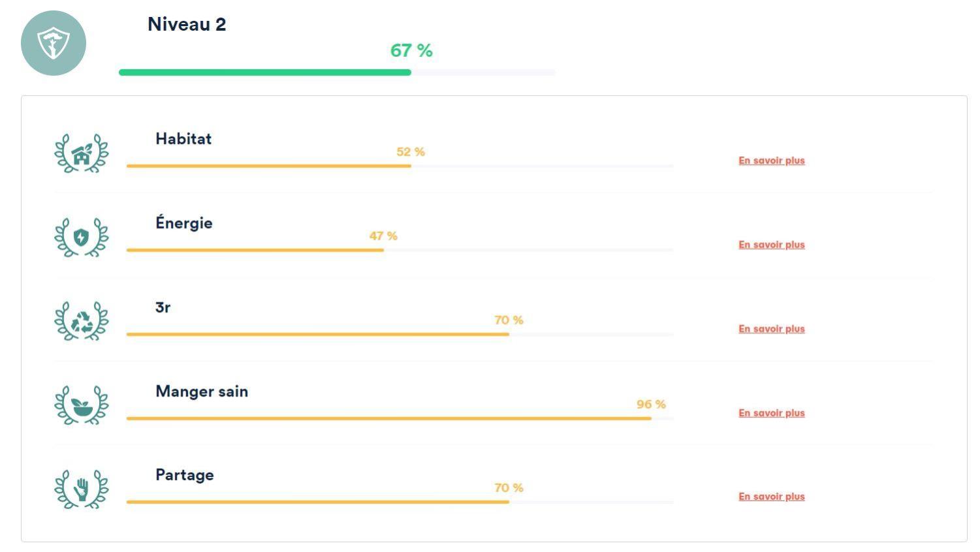This screenshot has width=980, height=552.
Task: Select the Habitat category title
Action: 183,139
